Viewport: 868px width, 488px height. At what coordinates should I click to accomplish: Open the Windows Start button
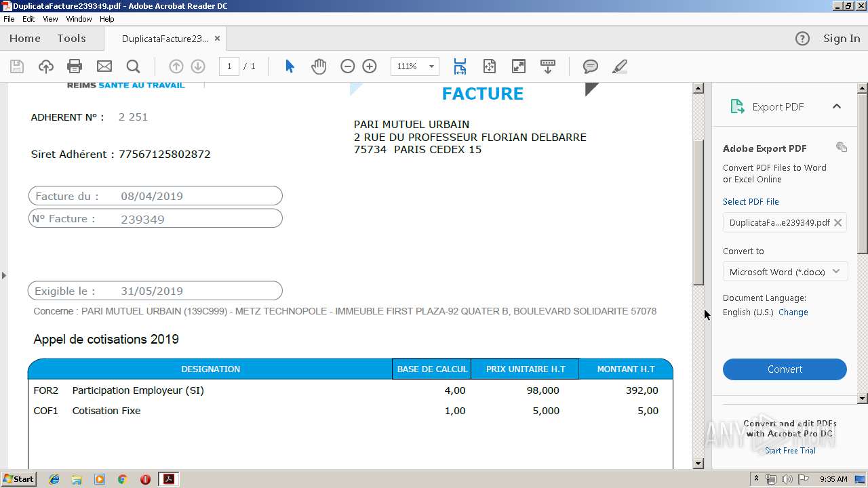(x=18, y=479)
